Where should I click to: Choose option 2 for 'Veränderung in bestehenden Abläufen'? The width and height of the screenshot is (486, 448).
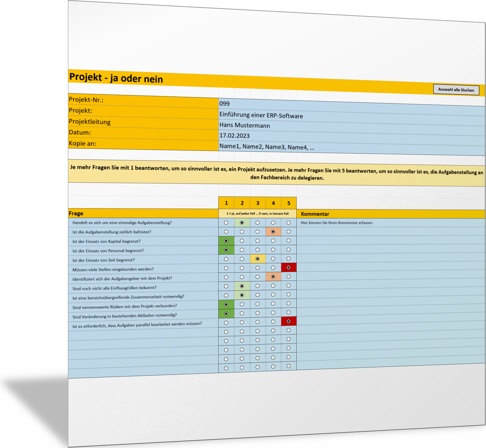[x=242, y=313]
